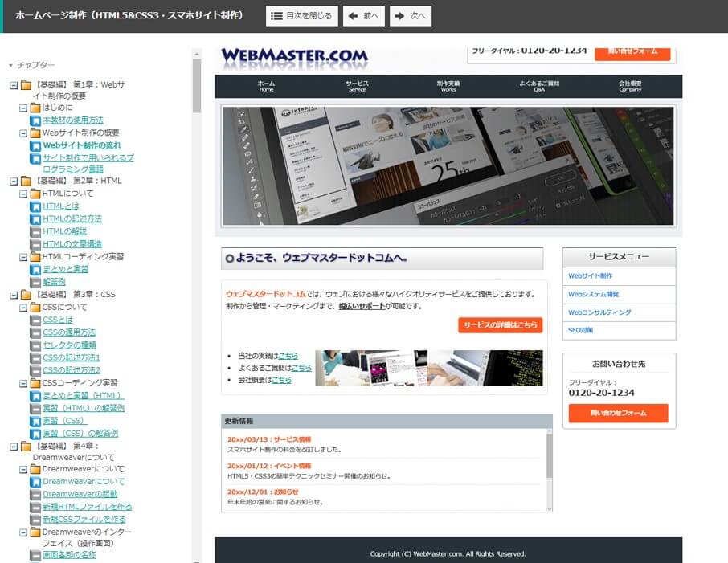Click page icon beside 新規HTMLファイルを作る
The image size is (728, 563).
(35, 507)
